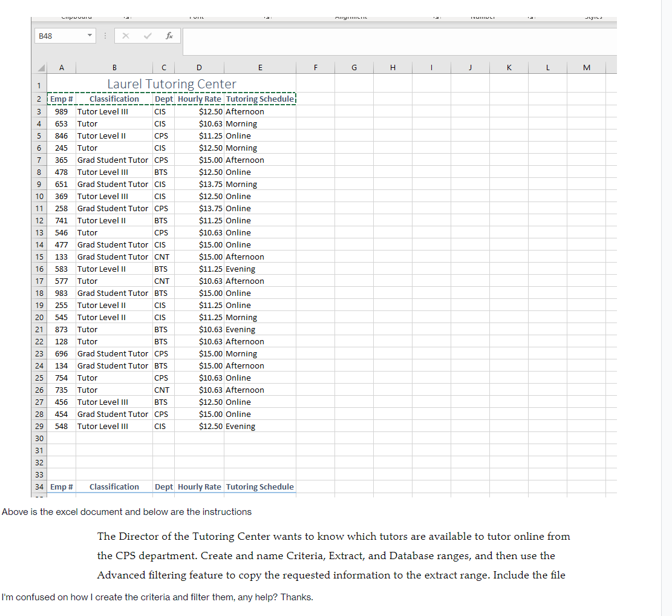Select row header 2
The height and width of the screenshot is (616, 672).
tap(39, 99)
